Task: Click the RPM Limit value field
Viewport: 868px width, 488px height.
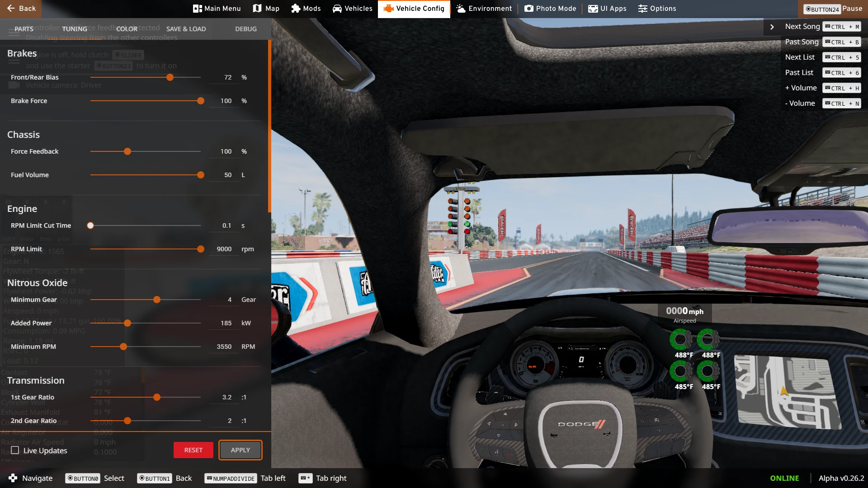Action: [223, 249]
